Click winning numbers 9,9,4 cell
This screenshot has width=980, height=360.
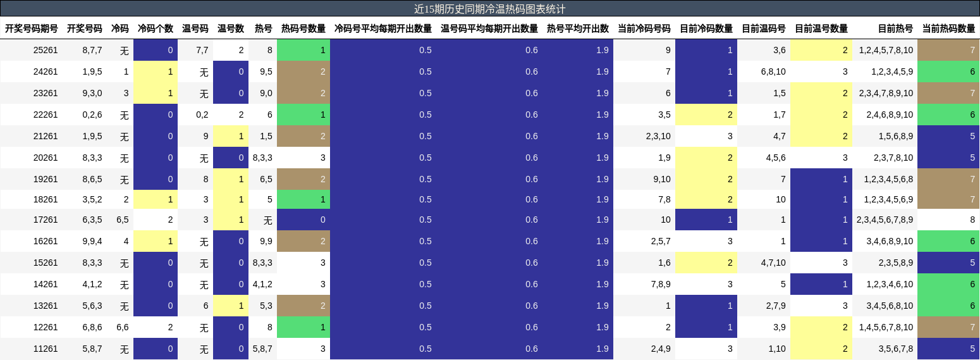[x=92, y=241]
